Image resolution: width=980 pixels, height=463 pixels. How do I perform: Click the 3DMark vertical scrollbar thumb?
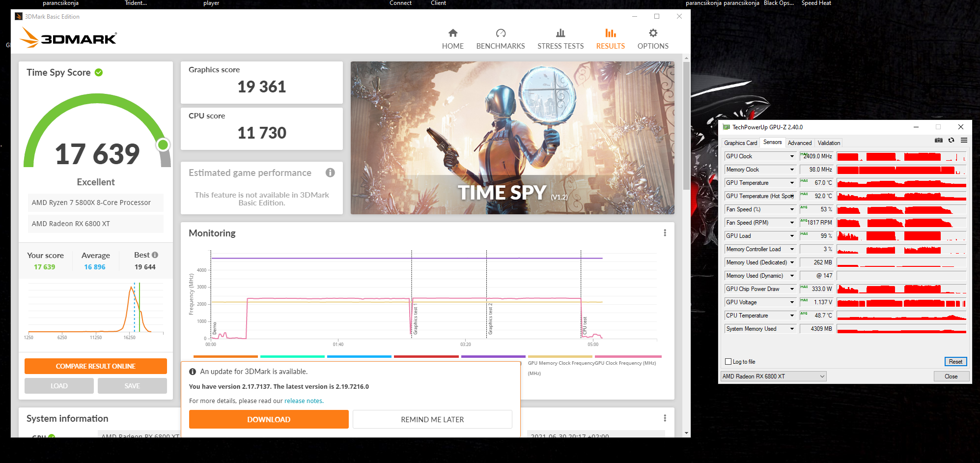[x=686, y=125]
